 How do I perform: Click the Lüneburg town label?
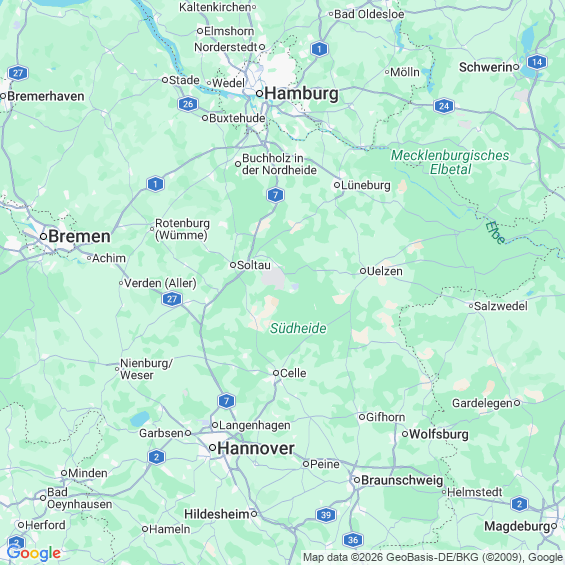click(x=365, y=185)
